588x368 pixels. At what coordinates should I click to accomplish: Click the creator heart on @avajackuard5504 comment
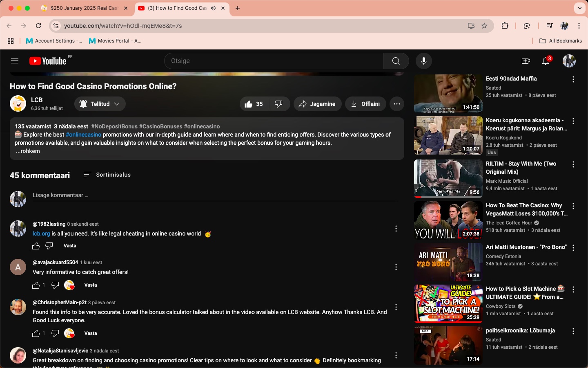[x=69, y=285]
